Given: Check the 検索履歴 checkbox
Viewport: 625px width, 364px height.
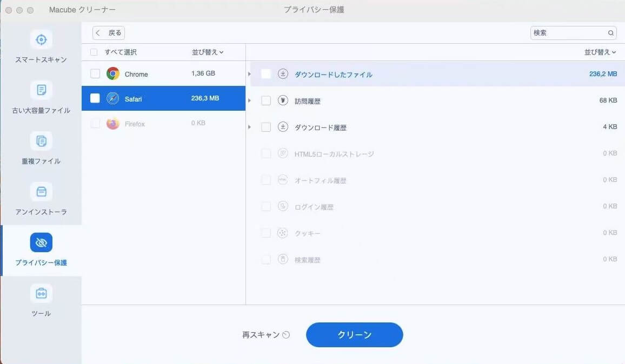Looking at the screenshot, I should [x=266, y=259].
